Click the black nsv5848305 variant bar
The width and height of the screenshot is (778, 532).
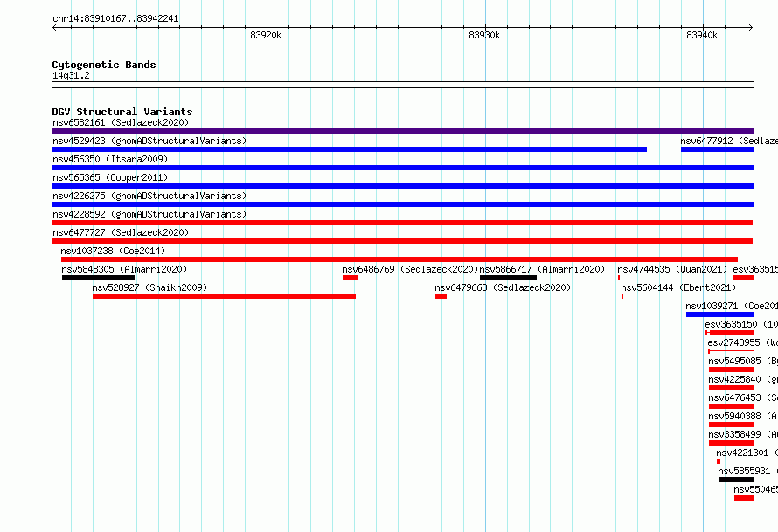point(98,278)
